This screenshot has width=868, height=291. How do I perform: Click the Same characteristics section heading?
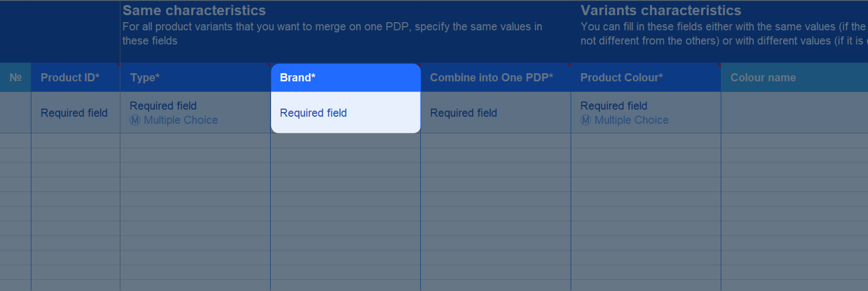coord(194,10)
